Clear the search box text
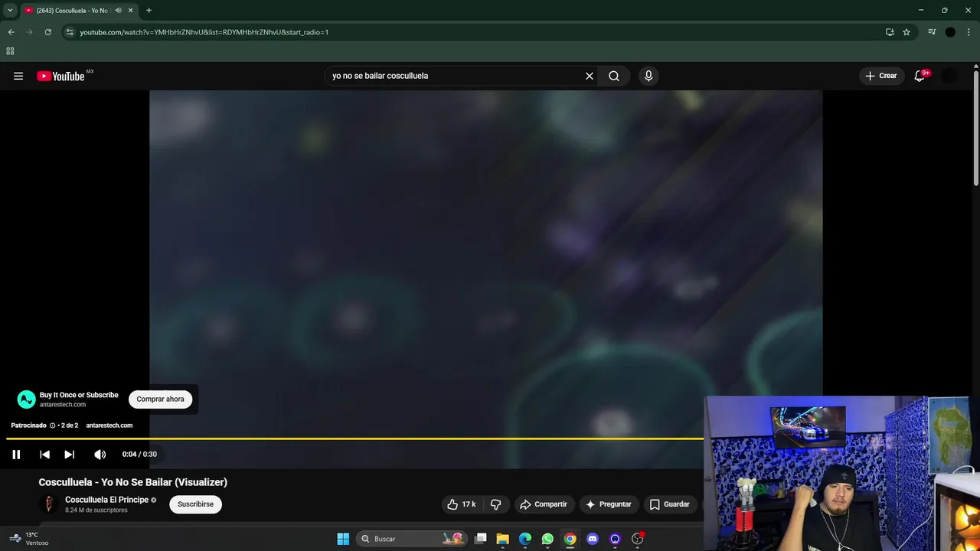This screenshot has width=980, height=551. point(590,76)
